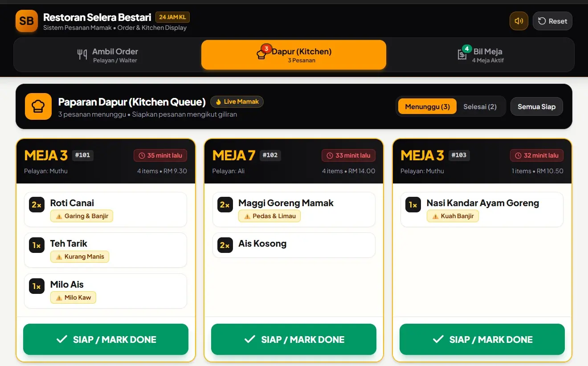Click the fork and knife Ambil Order icon

[82, 55]
